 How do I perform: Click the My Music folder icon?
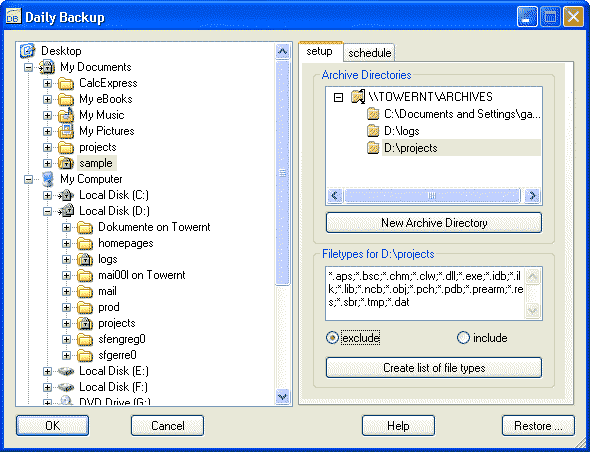(66, 115)
